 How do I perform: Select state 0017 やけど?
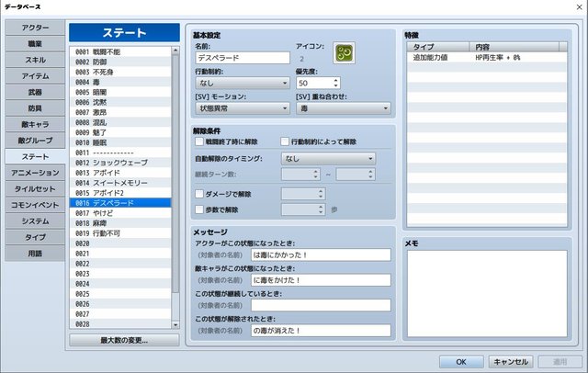click(120, 213)
